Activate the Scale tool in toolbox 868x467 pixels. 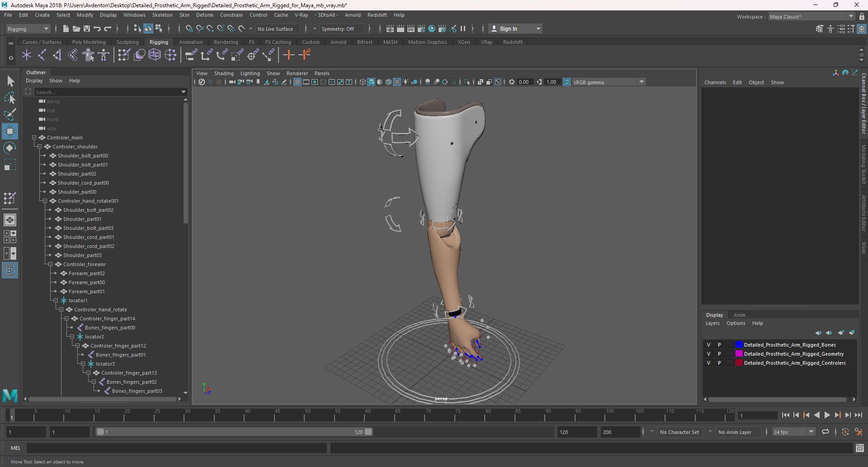coord(10,165)
